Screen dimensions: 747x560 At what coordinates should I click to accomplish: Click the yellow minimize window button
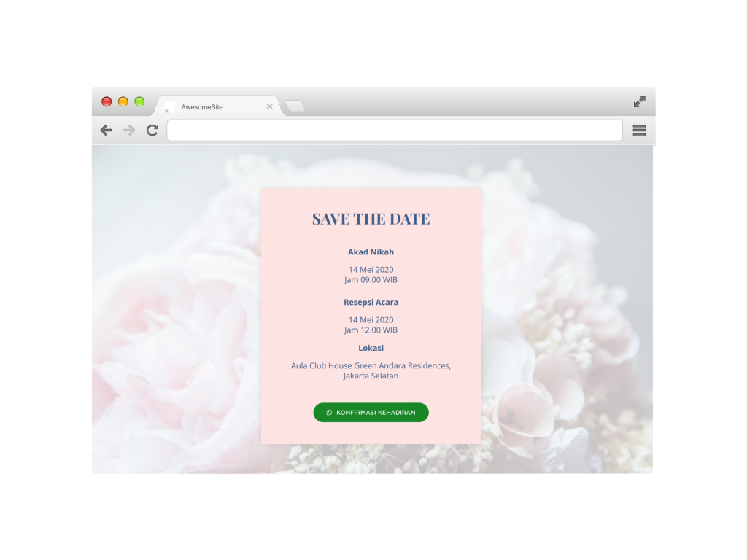(x=123, y=101)
